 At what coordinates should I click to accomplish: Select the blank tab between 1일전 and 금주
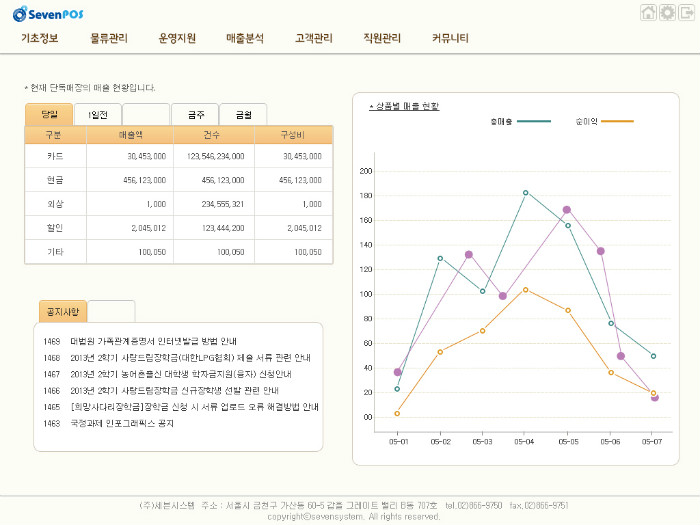(x=146, y=115)
